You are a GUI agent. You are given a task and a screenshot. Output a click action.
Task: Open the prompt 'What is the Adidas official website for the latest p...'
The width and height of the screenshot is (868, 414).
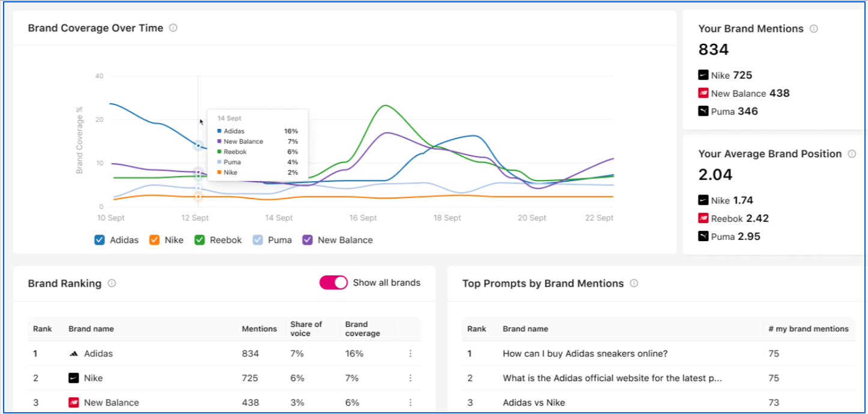pyautogui.click(x=612, y=378)
